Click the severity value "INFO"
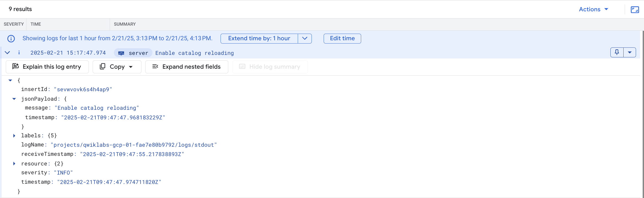644x198 pixels. pos(63,173)
